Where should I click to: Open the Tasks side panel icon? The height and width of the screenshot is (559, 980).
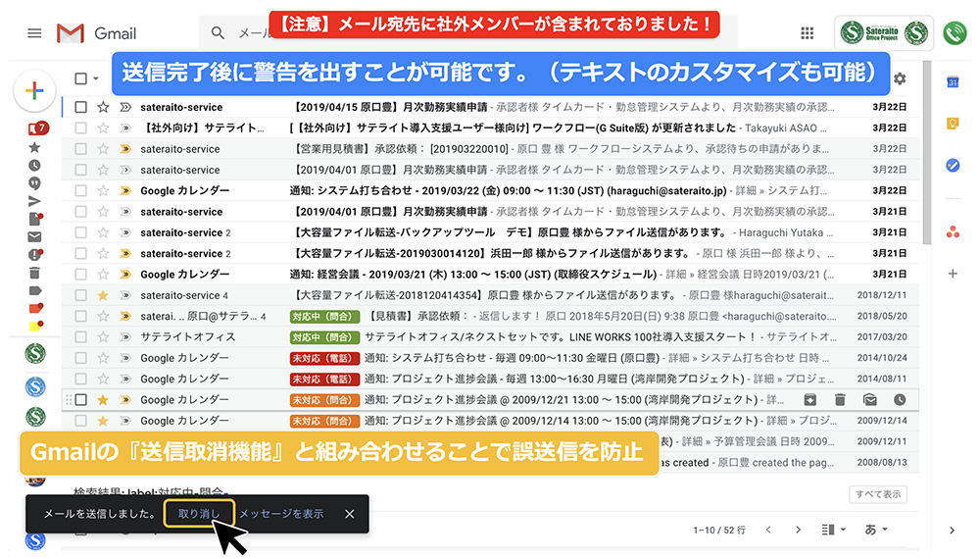953,166
